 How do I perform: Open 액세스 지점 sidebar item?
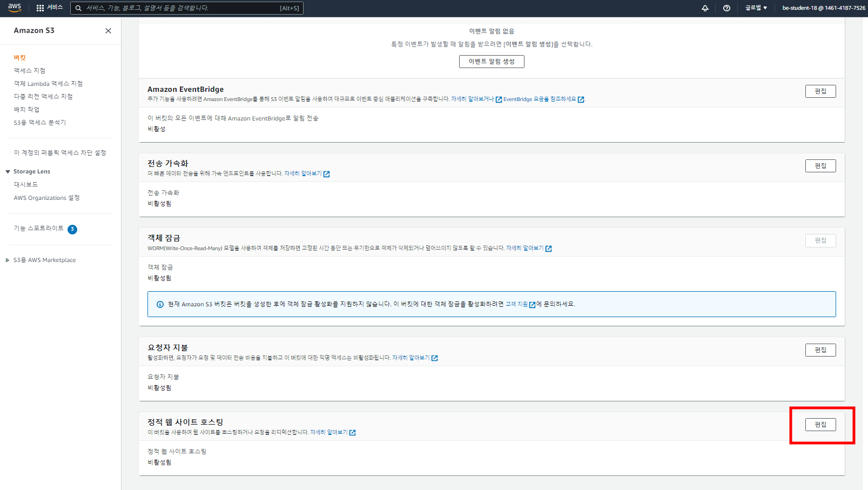click(30, 70)
